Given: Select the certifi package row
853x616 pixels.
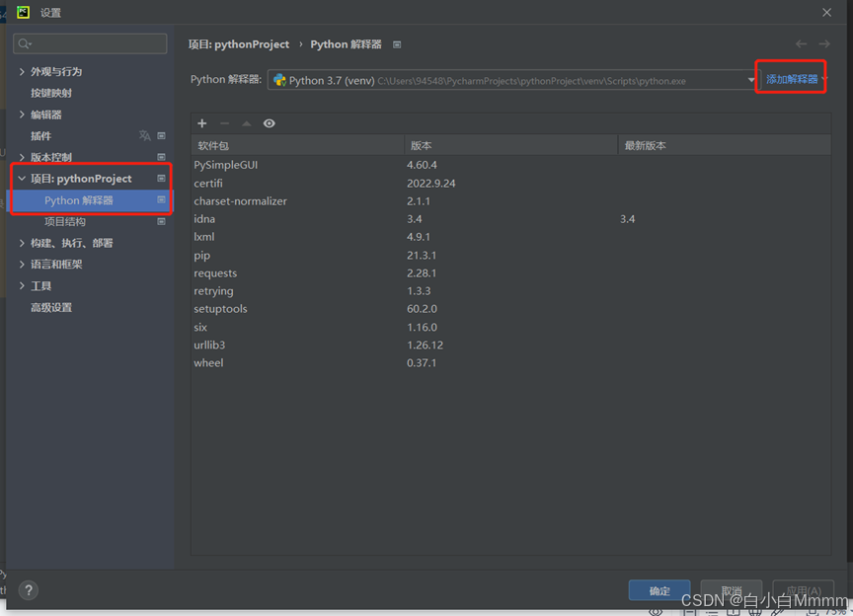Looking at the screenshot, I should click(x=510, y=184).
